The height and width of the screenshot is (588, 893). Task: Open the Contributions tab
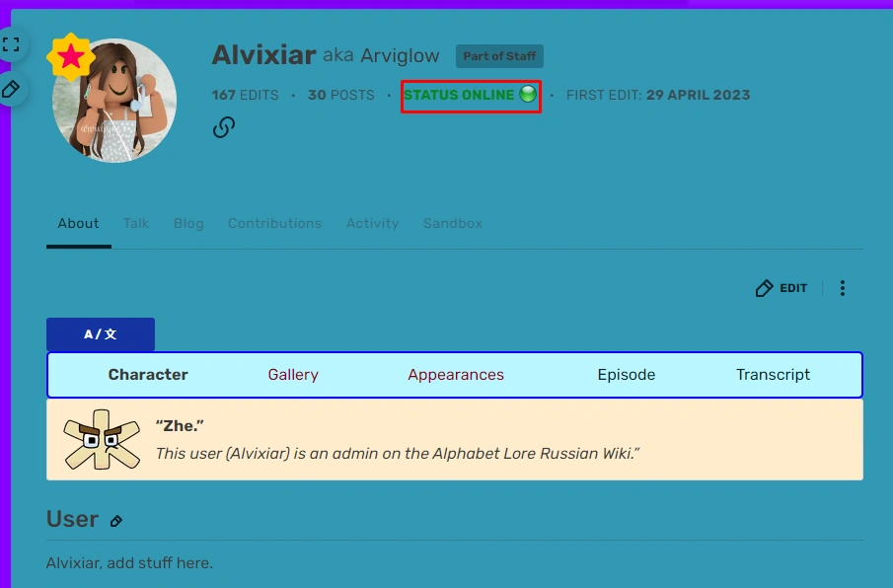[x=274, y=223]
